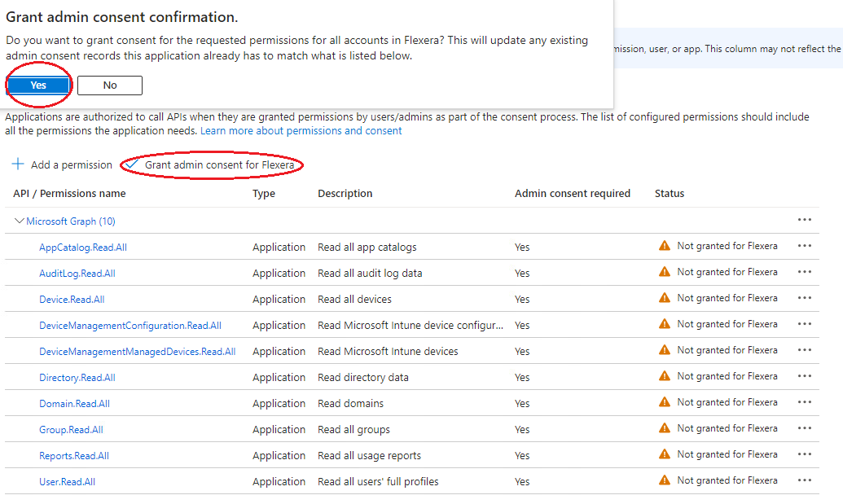Click warning icon in Domain.Read.All status

pyautogui.click(x=665, y=402)
